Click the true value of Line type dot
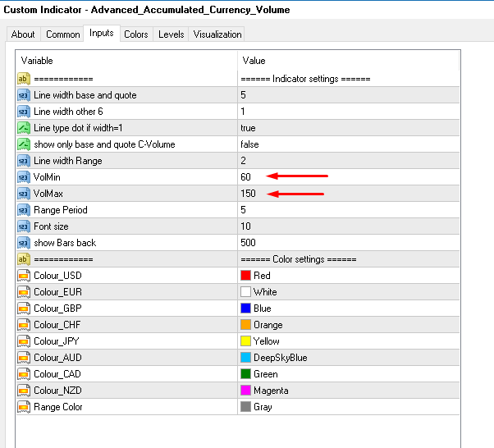The image size is (494, 448). [x=248, y=128]
